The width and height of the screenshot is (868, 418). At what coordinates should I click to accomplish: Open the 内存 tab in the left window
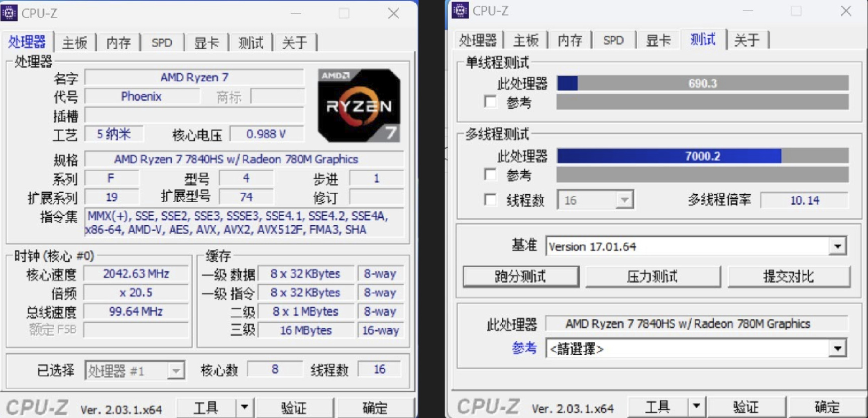click(x=119, y=43)
